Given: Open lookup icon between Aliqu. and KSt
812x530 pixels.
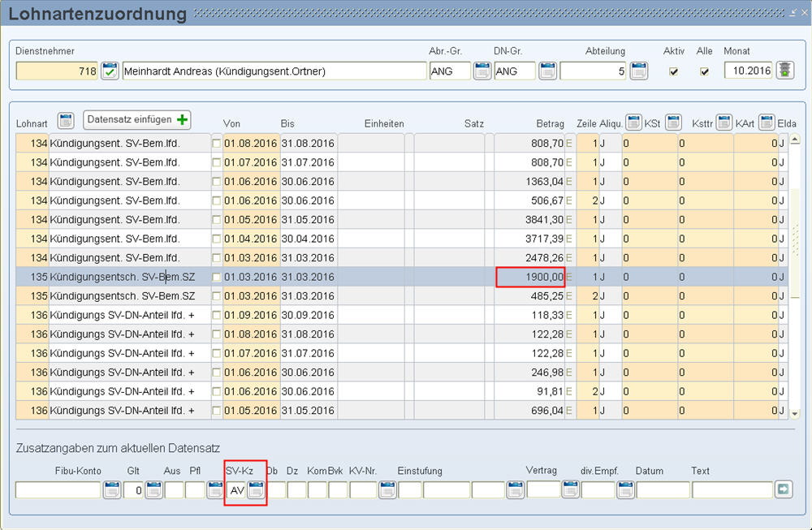Looking at the screenshot, I should (x=634, y=123).
